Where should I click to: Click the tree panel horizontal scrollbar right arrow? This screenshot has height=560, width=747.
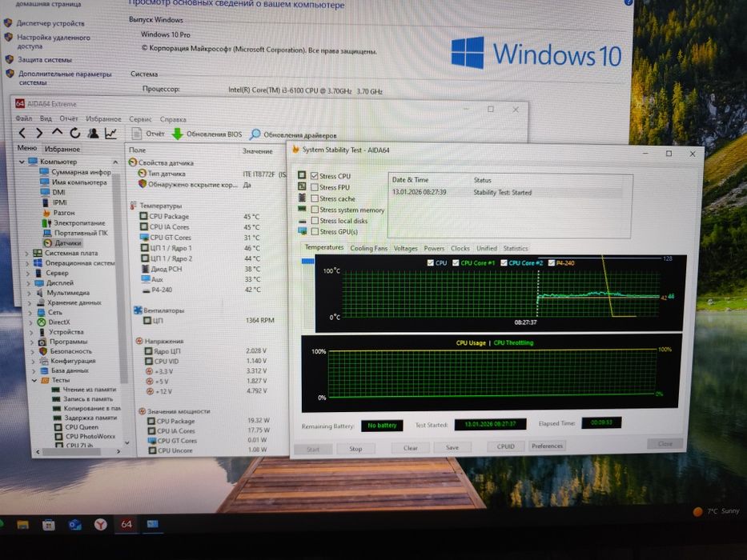[118, 451]
